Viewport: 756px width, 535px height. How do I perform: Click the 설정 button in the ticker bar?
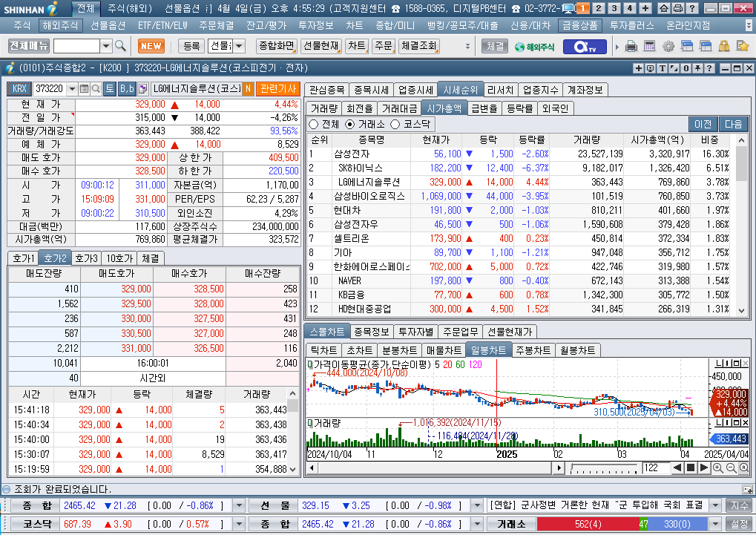(739, 524)
